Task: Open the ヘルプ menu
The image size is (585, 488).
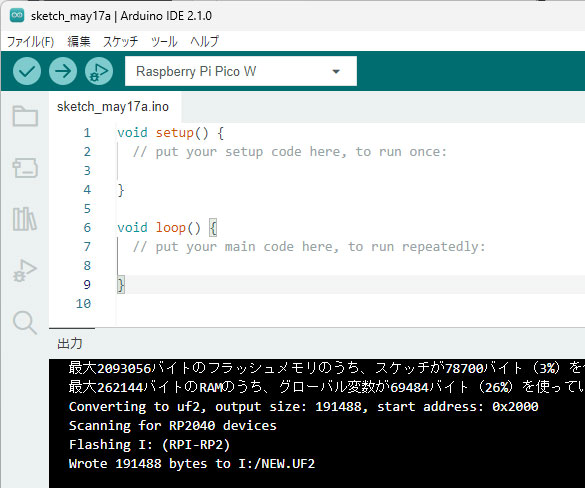Action: click(x=204, y=41)
